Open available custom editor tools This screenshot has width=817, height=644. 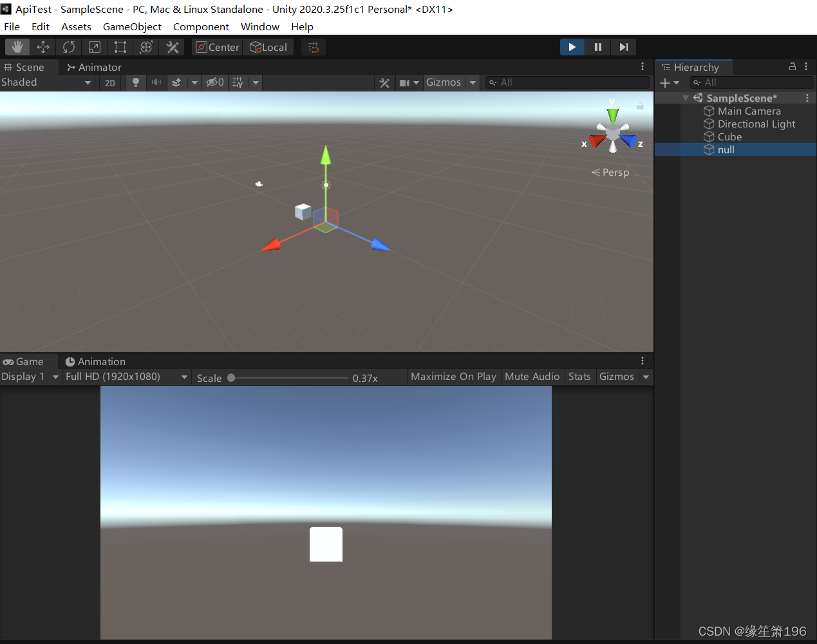coord(171,46)
